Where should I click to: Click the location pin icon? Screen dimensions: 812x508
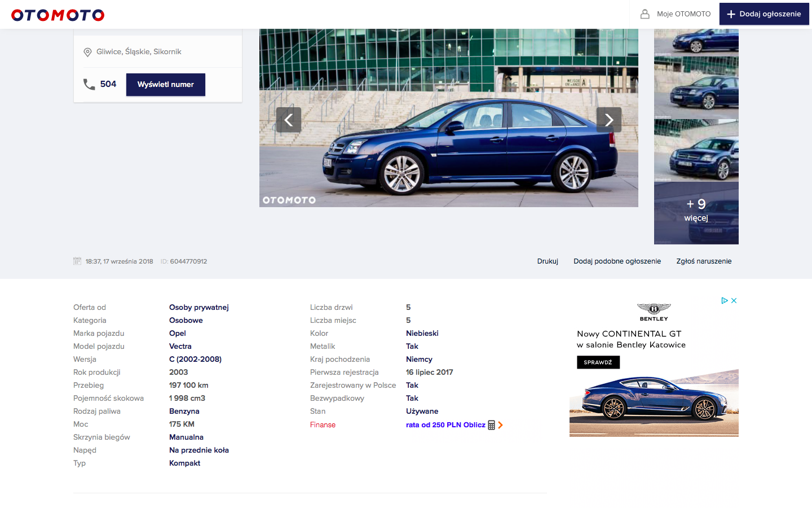tap(87, 52)
